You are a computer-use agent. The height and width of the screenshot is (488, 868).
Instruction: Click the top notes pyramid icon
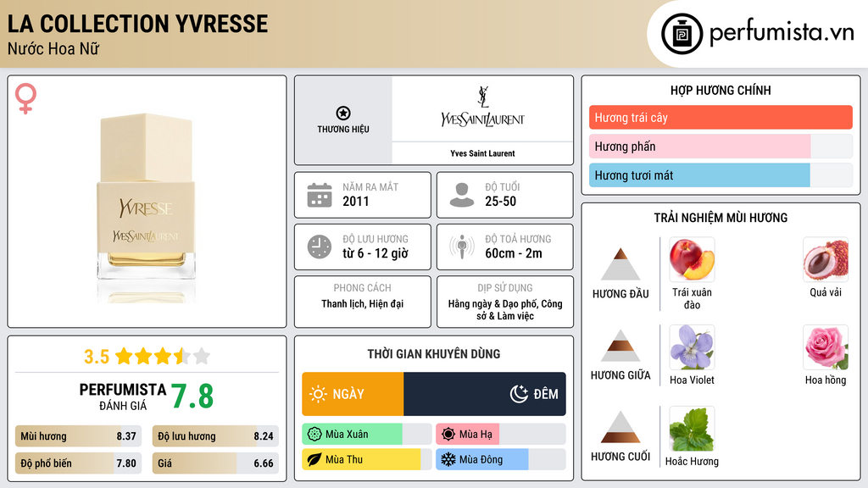pyautogui.click(x=620, y=264)
